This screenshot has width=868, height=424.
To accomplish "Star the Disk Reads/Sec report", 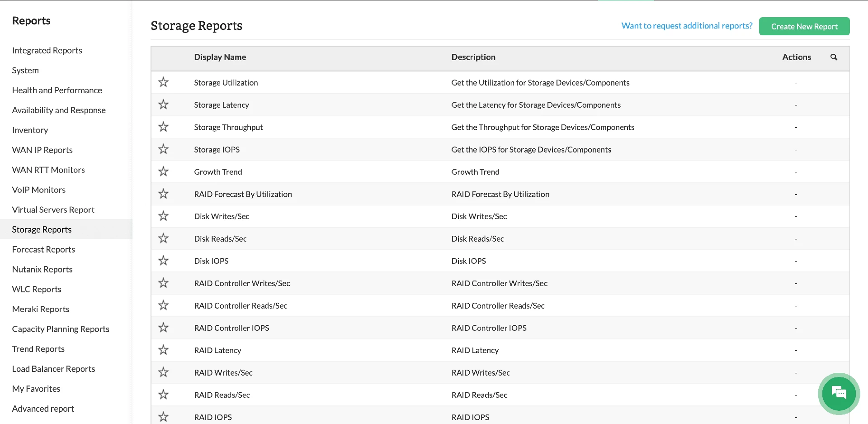I will 163,238.
